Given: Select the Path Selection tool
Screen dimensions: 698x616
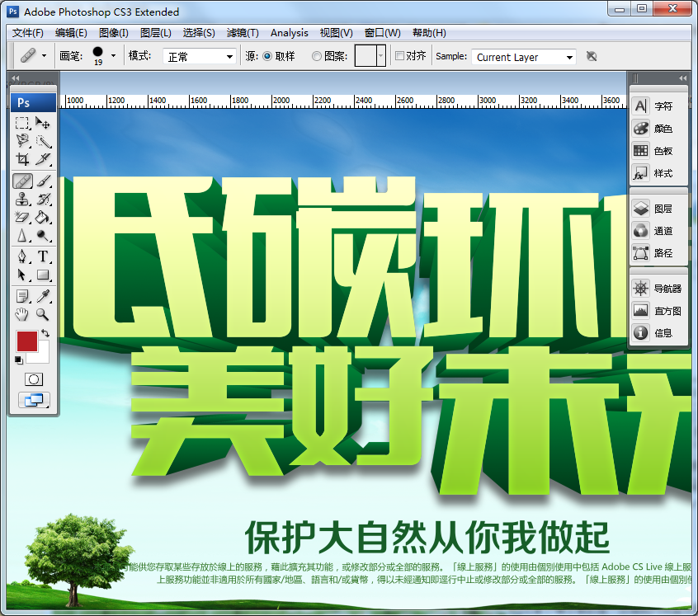Looking at the screenshot, I should pos(22,275).
